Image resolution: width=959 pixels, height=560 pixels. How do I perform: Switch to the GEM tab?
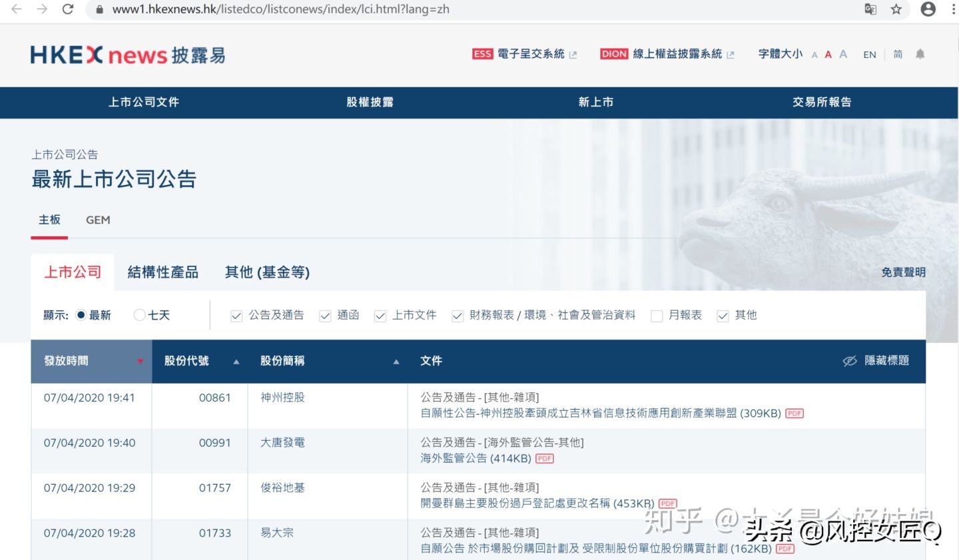pos(97,220)
